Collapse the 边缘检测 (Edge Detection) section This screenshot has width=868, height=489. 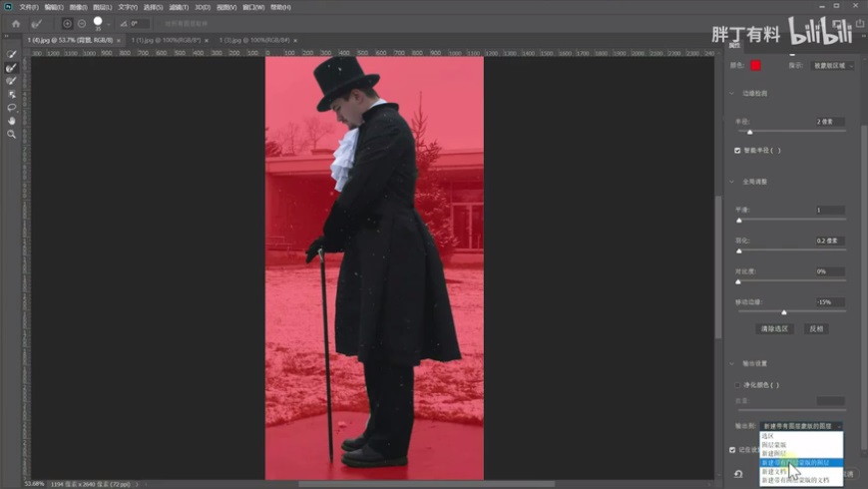[731, 94]
